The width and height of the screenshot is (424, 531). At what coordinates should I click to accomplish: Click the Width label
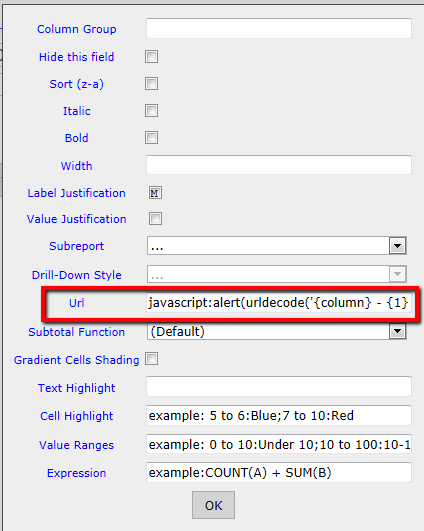click(x=77, y=166)
